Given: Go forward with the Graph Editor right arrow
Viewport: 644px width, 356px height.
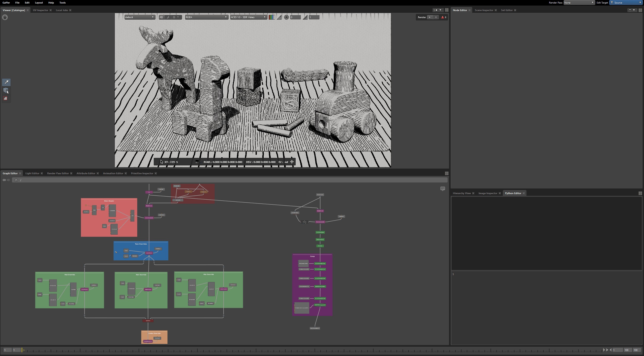Looking at the screenshot, I should coord(9,180).
